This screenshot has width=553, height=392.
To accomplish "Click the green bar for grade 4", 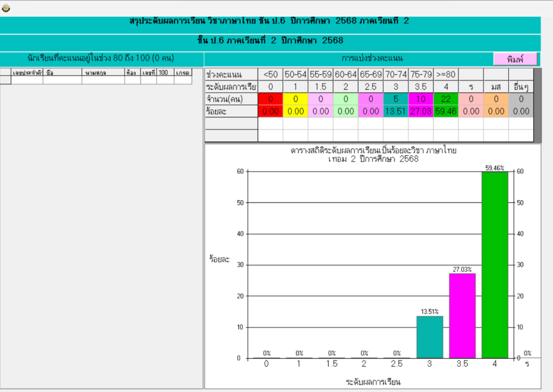I will [495, 265].
